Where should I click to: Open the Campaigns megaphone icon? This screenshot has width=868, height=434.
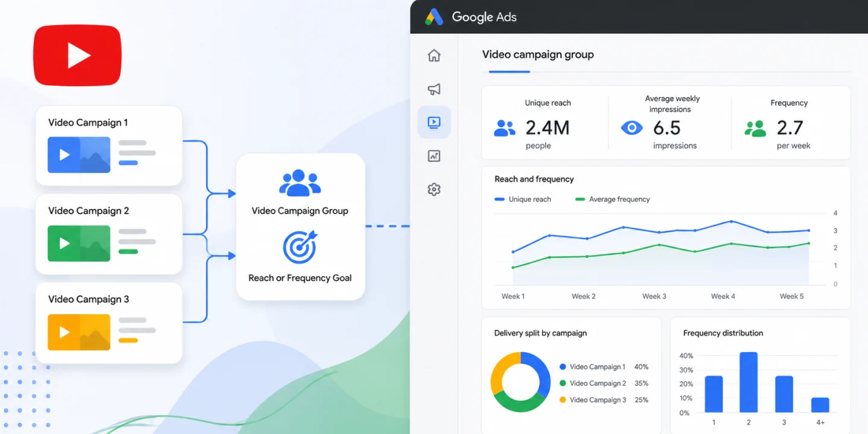(x=434, y=89)
